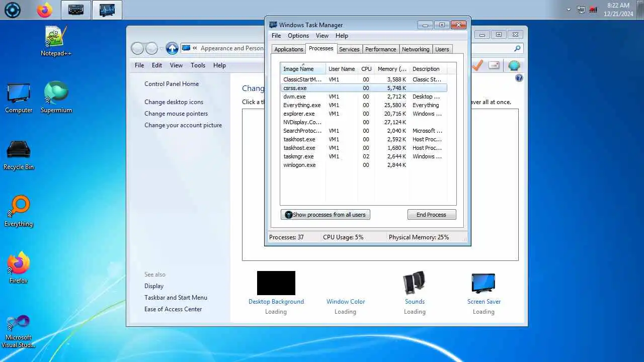Select the dwm.exe process row
The height and width of the screenshot is (362, 644).
point(364,97)
